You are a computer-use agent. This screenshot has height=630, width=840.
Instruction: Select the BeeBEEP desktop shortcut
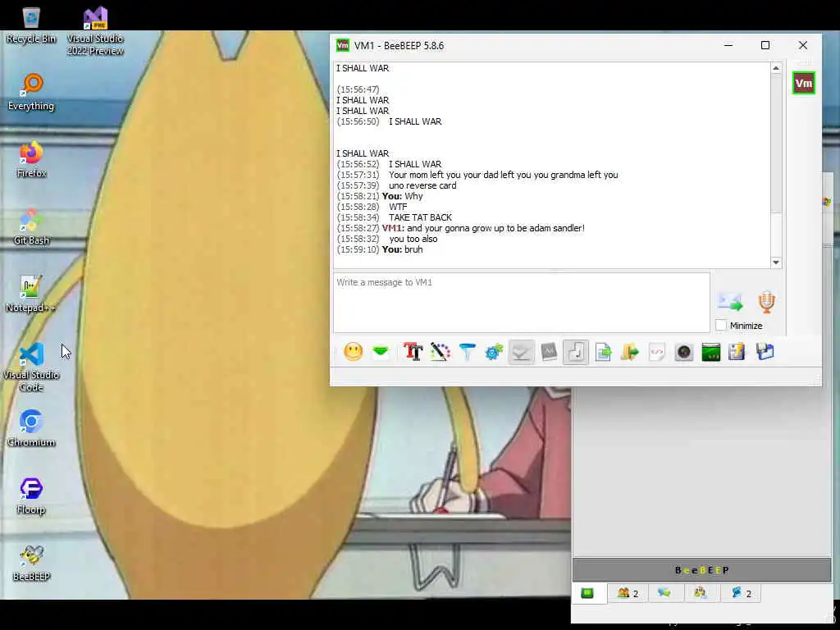pos(31,563)
